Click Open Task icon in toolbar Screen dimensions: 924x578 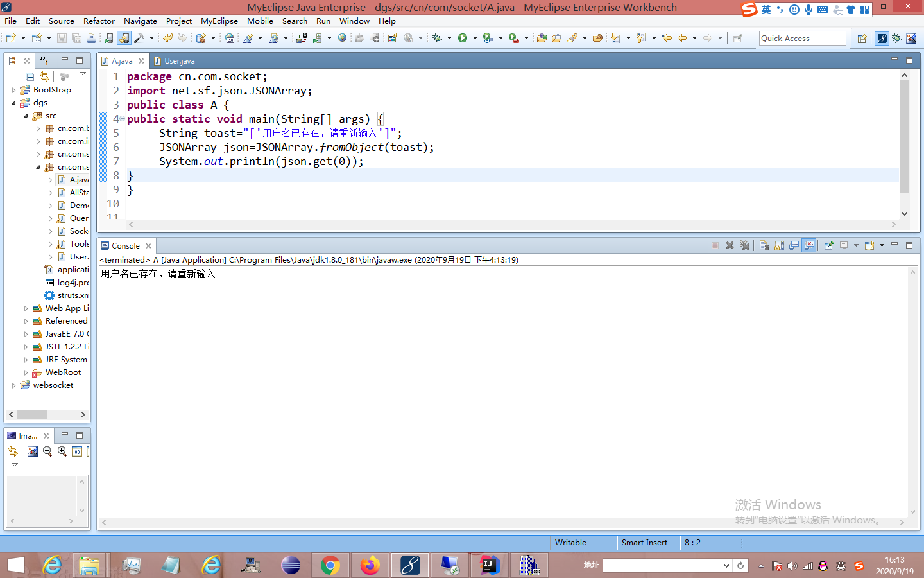click(x=556, y=39)
